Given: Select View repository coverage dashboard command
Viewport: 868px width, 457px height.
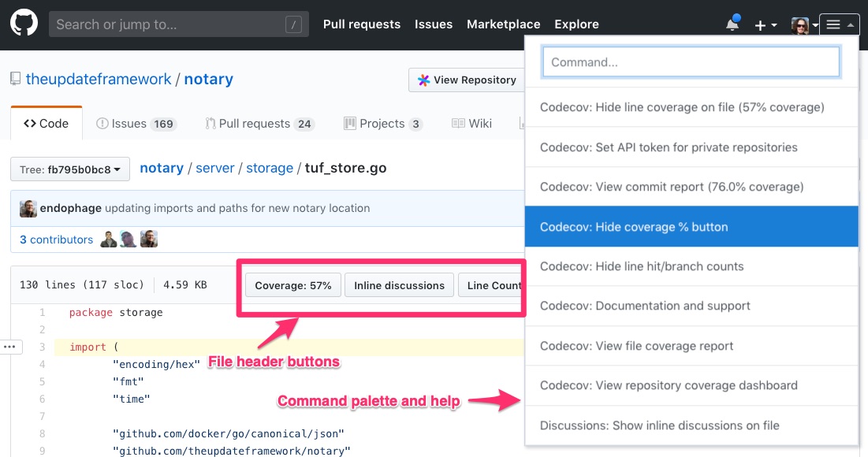Looking at the screenshot, I should point(691,385).
